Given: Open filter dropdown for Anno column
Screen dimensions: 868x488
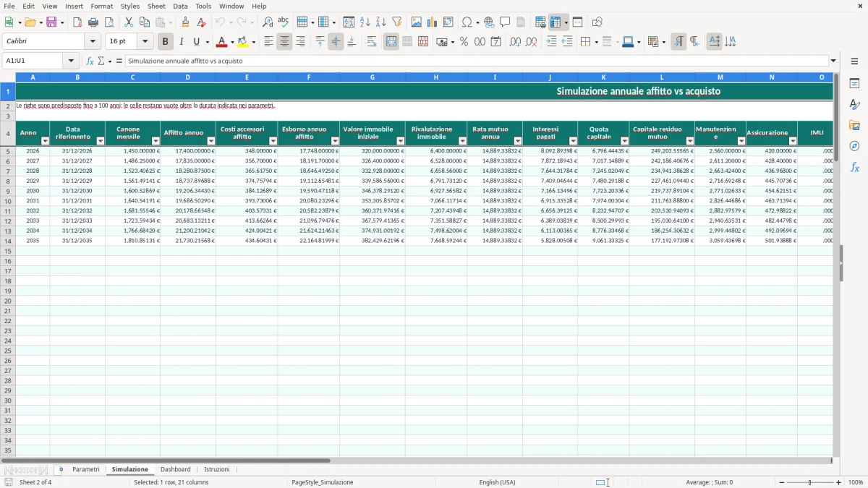Looking at the screenshot, I should 45,141.
